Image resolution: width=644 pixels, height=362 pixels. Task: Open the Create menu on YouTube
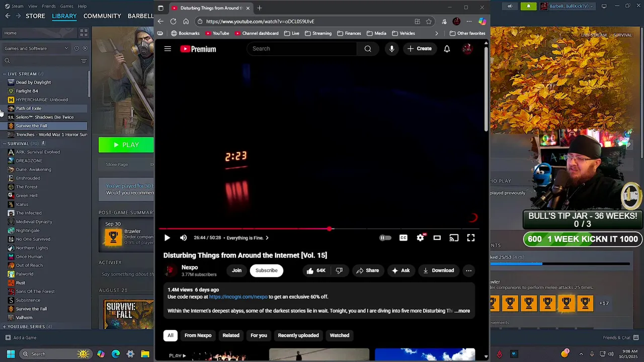pos(420,49)
